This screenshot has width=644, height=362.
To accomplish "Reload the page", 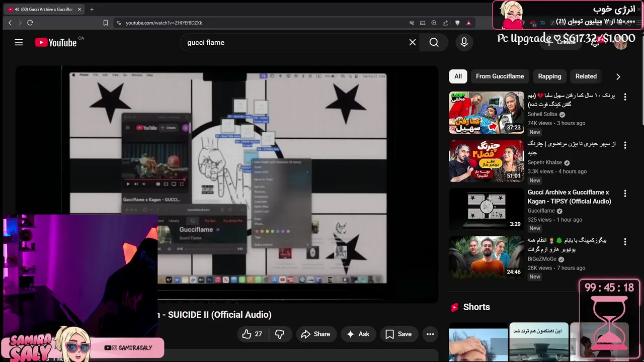I will pyautogui.click(x=30, y=23).
